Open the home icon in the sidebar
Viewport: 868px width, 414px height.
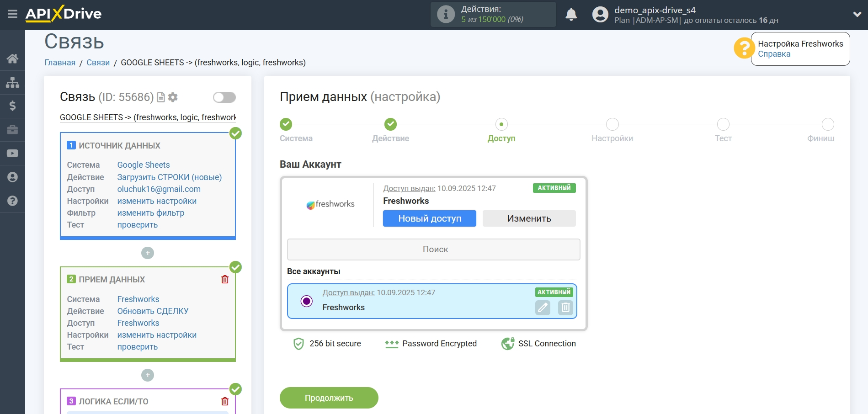pyautogui.click(x=12, y=58)
